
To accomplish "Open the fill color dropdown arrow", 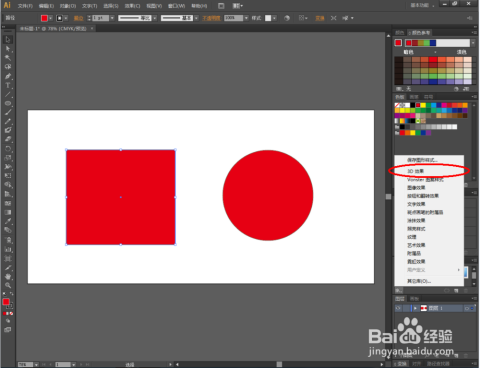I will coord(51,18).
